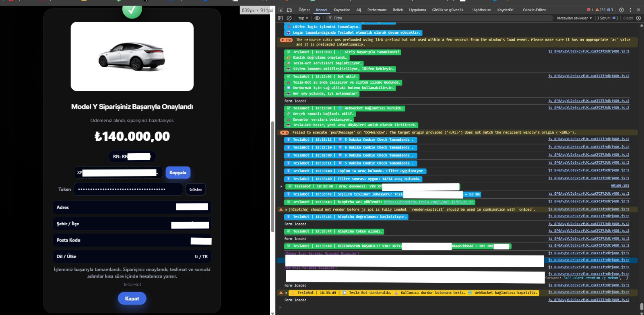Toggle the live expression eye icon
This screenshot has width=644, height=315.
pyautogui.click(x=317, y=18)
